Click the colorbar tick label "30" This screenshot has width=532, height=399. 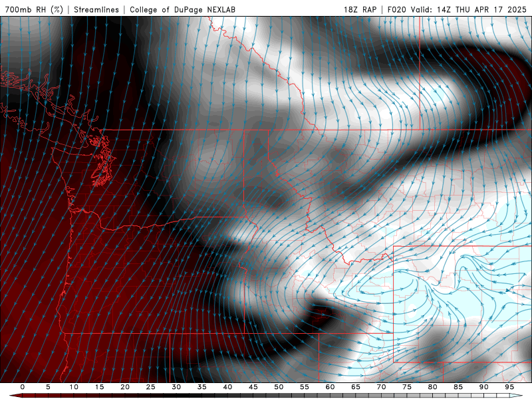(176, 387)
